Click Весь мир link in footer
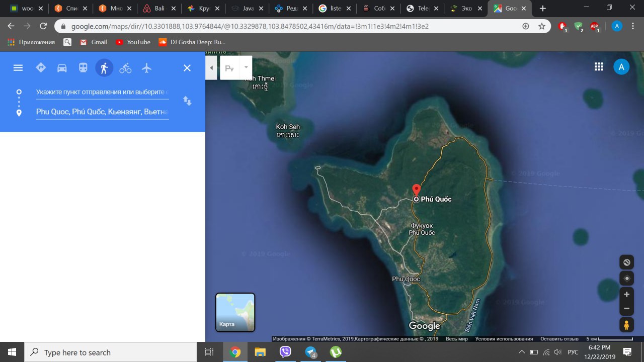The height and width of the screenshot is (362, 644). tap(457, 339)
